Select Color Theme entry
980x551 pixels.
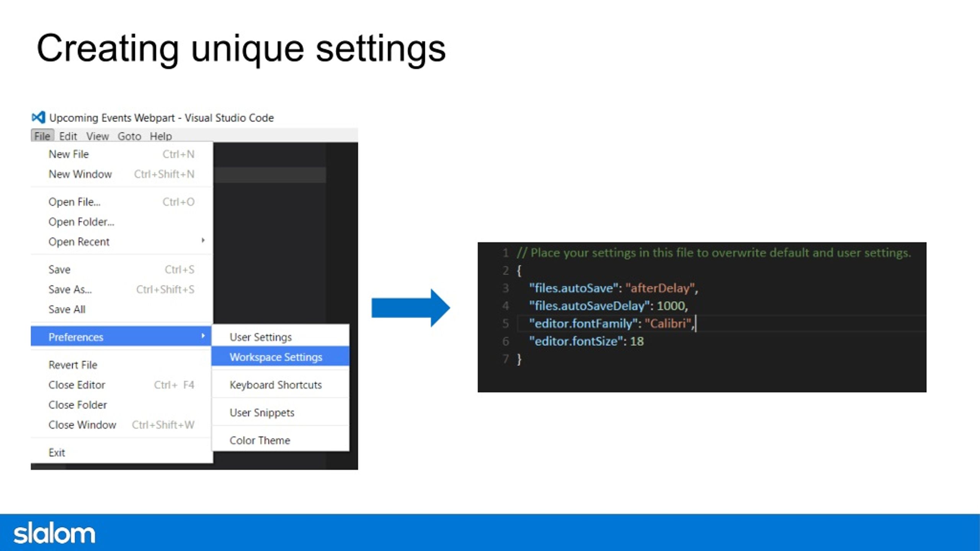point(280,440)
